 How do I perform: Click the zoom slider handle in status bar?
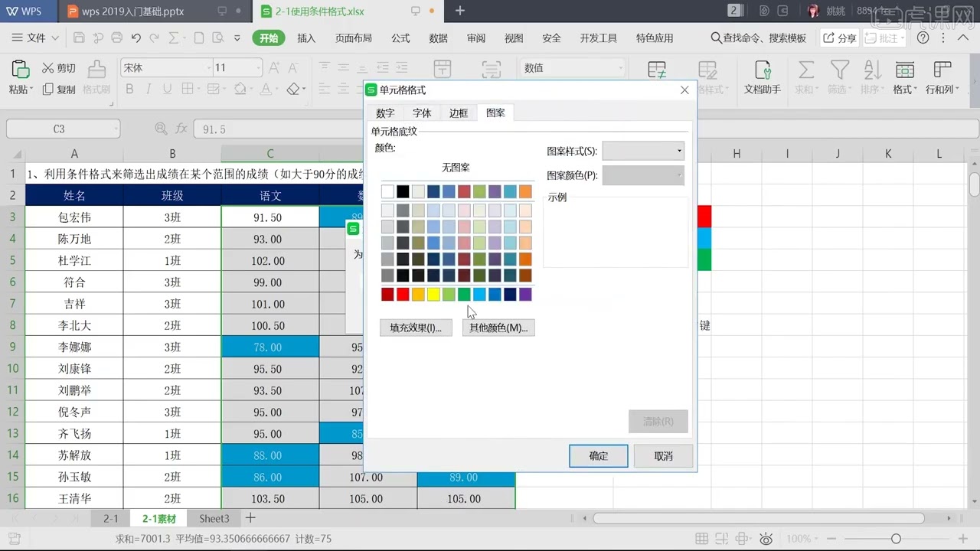pos(896,539)
